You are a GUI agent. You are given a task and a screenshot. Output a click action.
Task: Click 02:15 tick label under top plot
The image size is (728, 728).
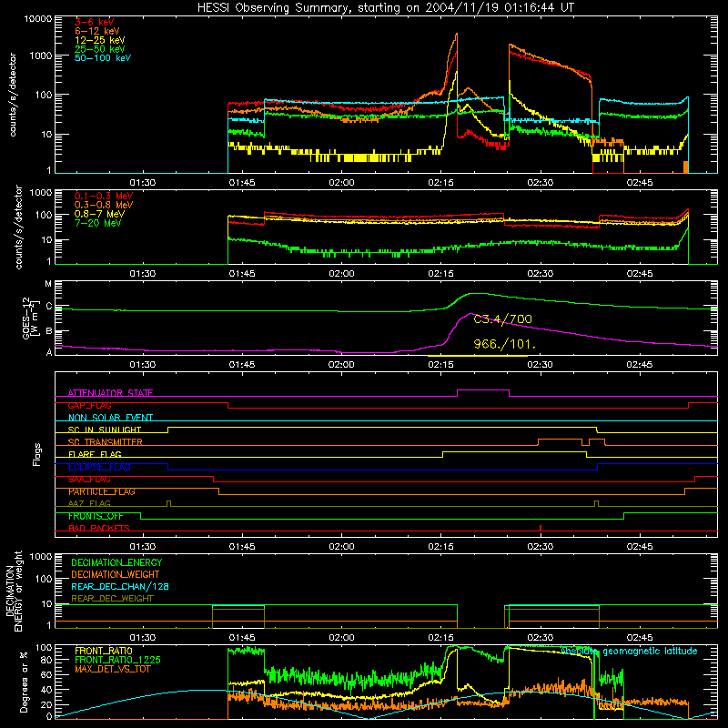point(440,183)
